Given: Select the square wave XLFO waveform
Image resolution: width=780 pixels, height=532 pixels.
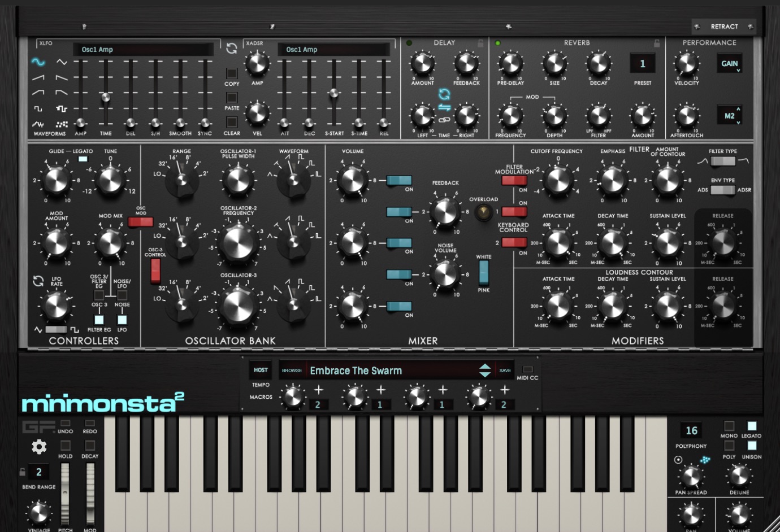Looking at the screenshot, I should (38, 108).
